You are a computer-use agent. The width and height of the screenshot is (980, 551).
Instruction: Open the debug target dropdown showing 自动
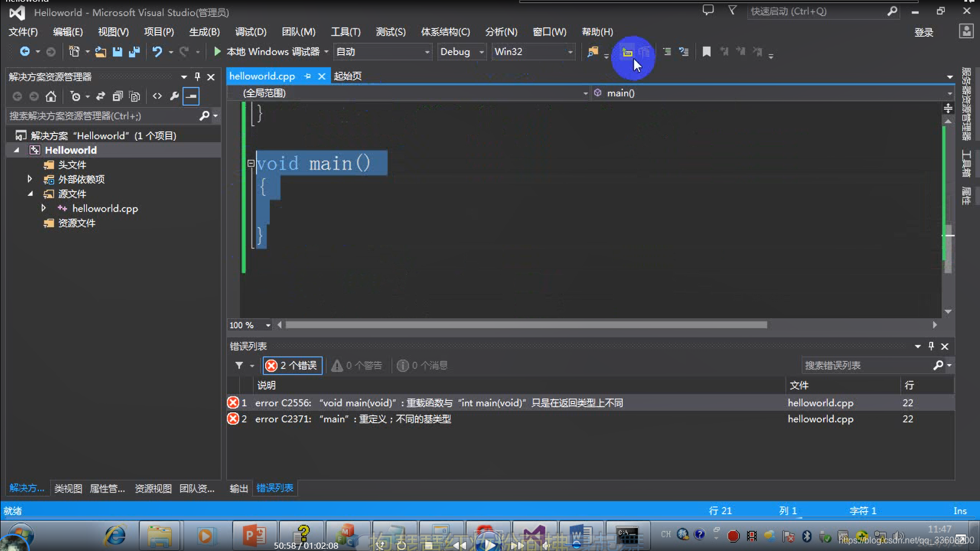coord(383,52)
